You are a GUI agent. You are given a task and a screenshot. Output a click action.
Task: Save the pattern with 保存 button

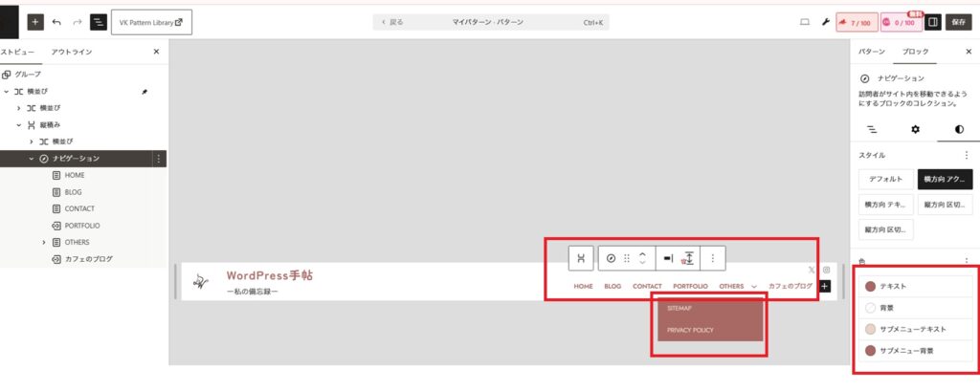(958, 22)
